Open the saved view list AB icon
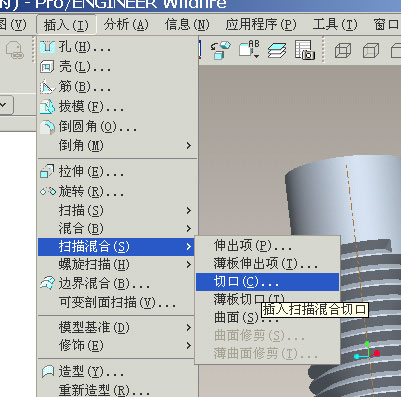This screenshot has height=397, width=401. point(249,49)
